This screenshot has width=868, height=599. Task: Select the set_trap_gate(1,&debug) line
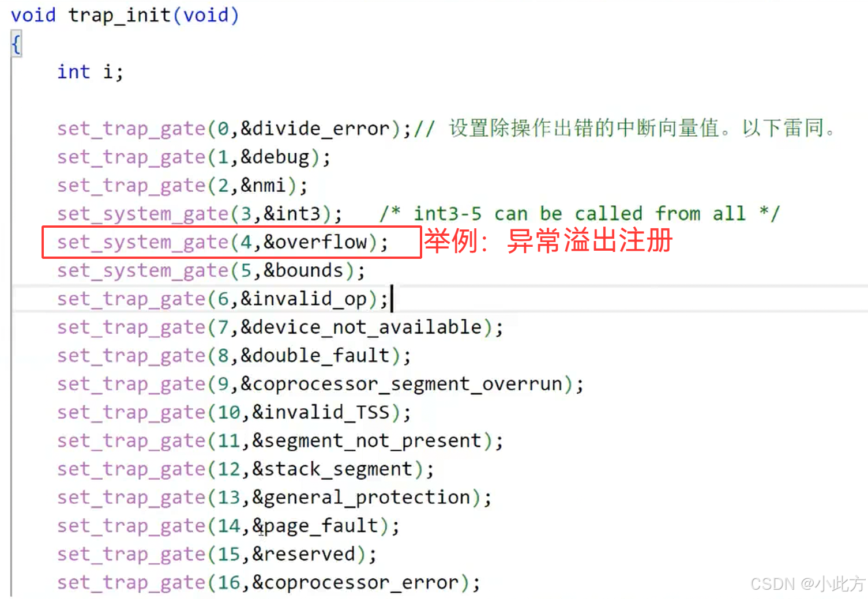coord(194,157)
